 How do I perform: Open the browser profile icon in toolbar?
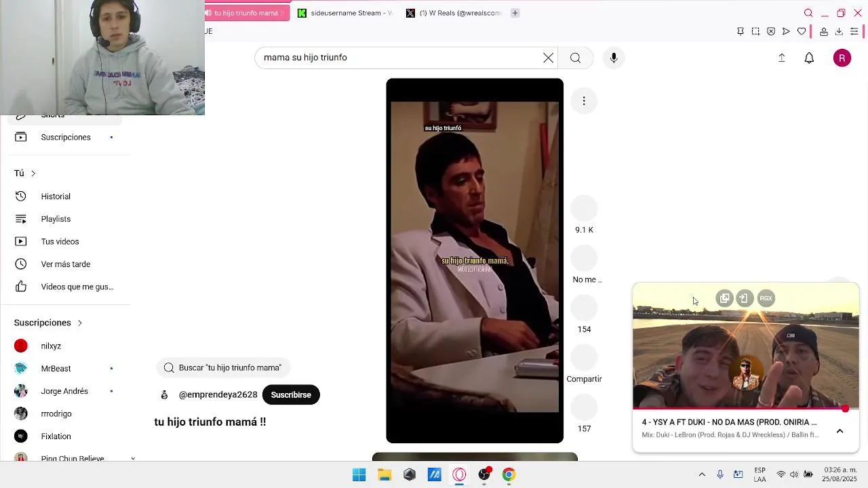coord(824,31)
